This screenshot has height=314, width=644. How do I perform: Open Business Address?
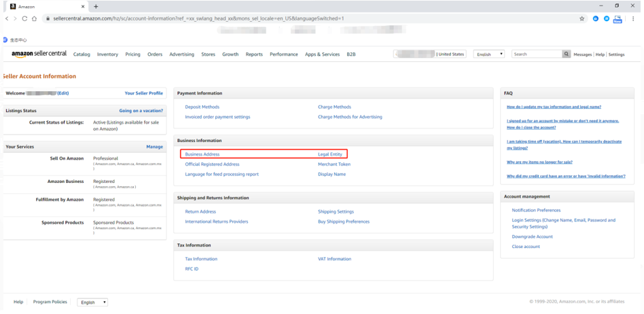[202, 154]
